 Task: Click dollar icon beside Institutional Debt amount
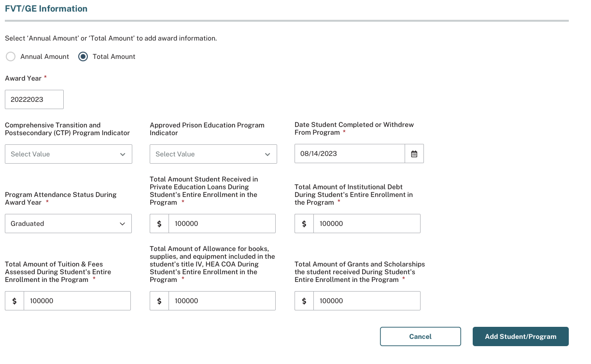[x=304, y=224]
